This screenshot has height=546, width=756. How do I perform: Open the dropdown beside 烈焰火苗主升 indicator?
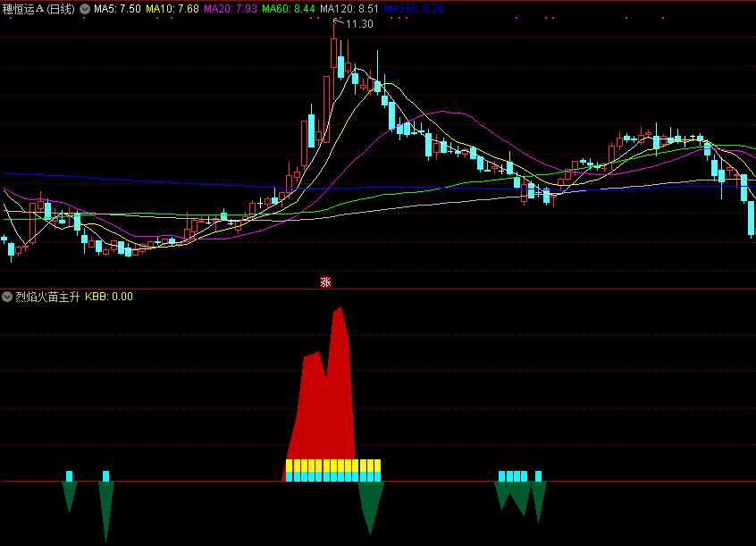[x=7, y=296]
